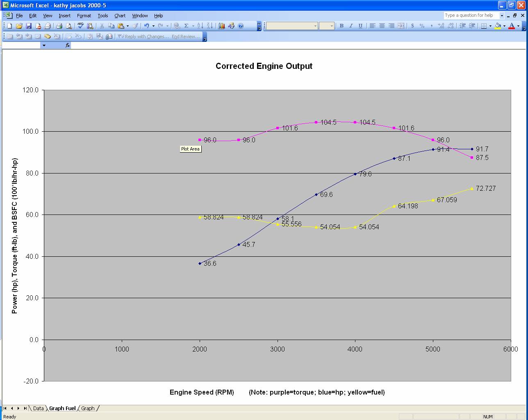Image resolution: width=528 pixels, height=420 pixels.
Task: Launch the Chart Wizard icon
Action: (222, 26)
